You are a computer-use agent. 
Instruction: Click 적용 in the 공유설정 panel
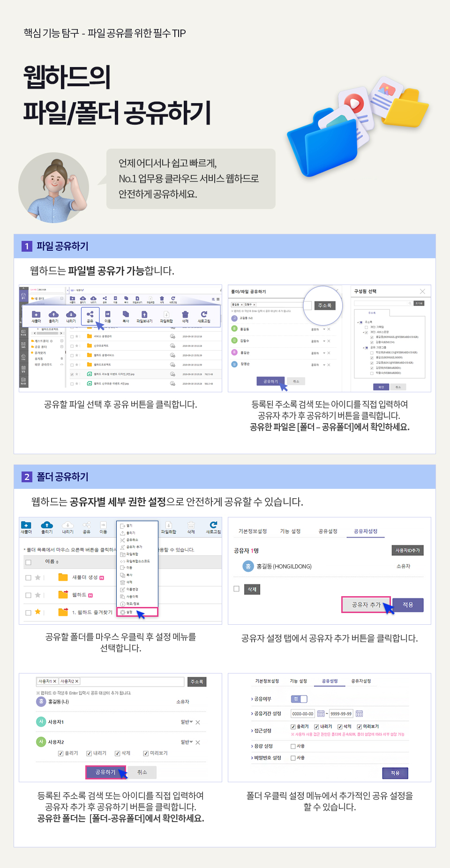tap(395, 773)
